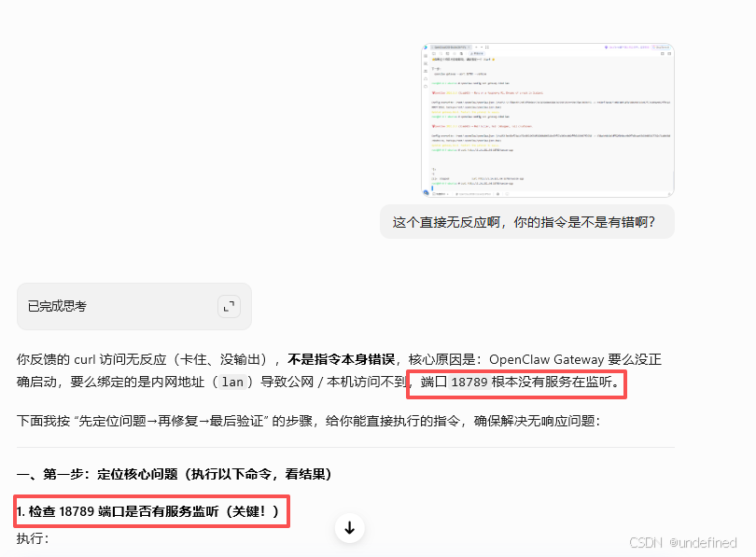Click the text OpenClaw Gateway
The image size is (756, 557).
(546, 359)
